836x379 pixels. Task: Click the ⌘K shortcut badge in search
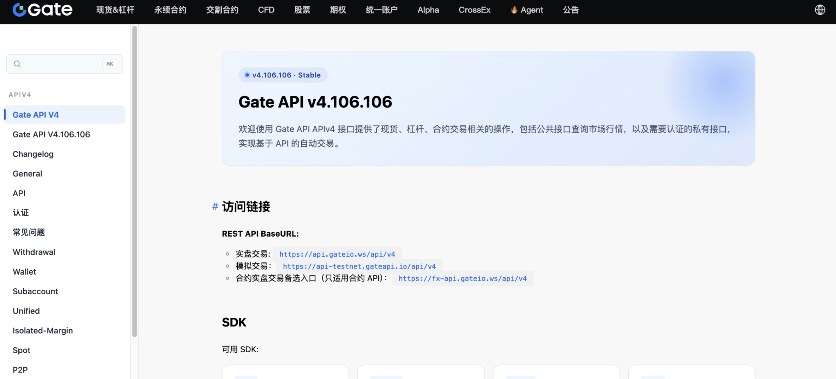point(110,64)
